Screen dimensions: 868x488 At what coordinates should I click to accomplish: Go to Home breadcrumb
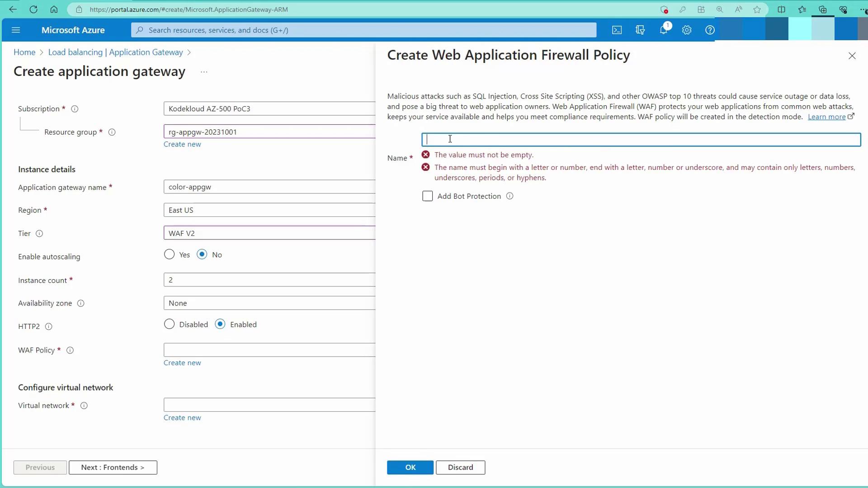tap(24, 52)
